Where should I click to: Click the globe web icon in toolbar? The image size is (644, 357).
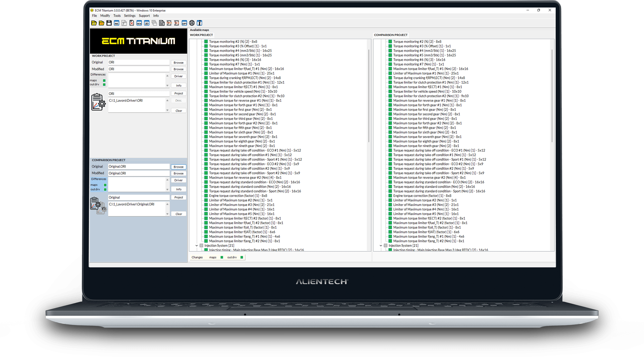coord(192,23)
